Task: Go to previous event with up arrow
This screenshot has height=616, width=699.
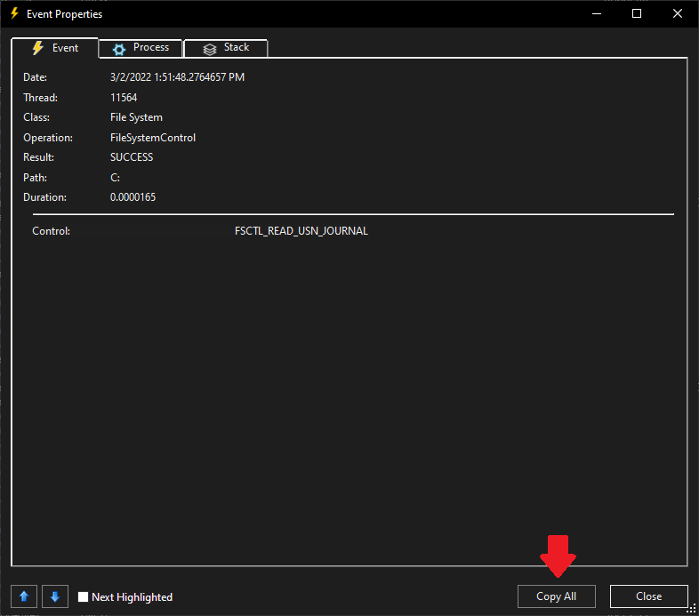Action: coord(24,596)
